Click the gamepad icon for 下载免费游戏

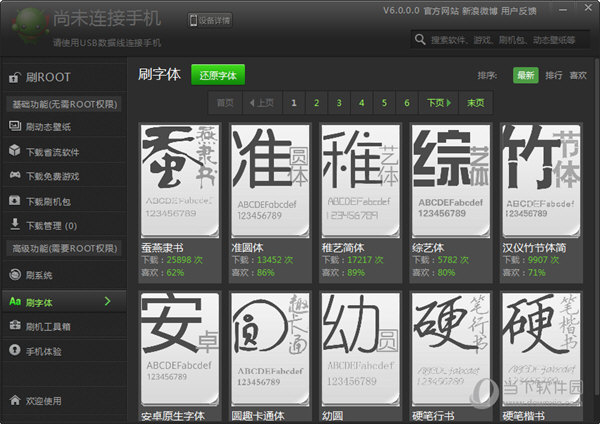click(15, 175)
